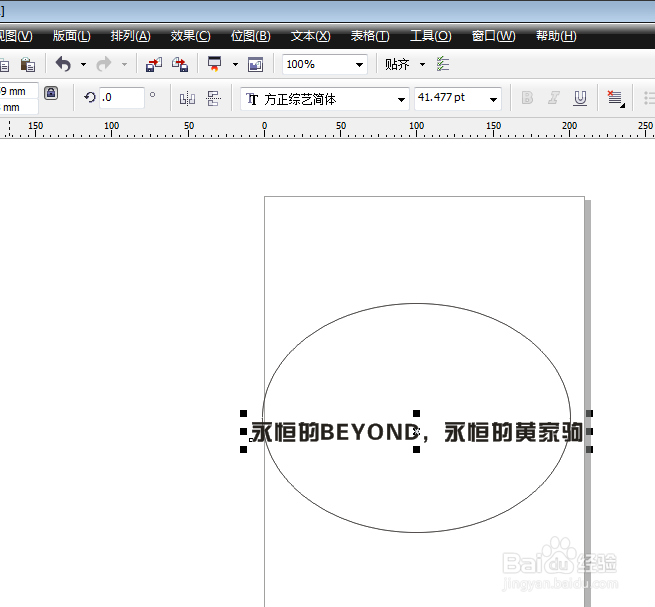
Task: Click the center X marker of selected text
Action: (416, 431)
